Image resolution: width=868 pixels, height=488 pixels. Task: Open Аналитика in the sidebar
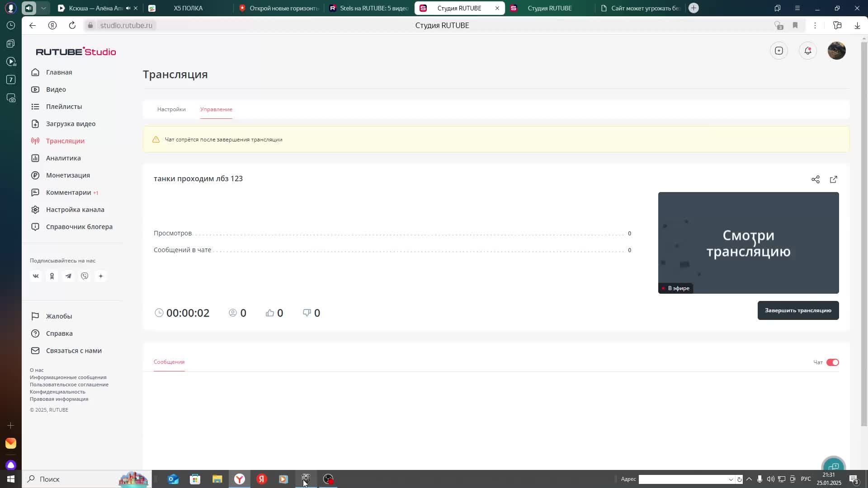[x=63, y=158]
